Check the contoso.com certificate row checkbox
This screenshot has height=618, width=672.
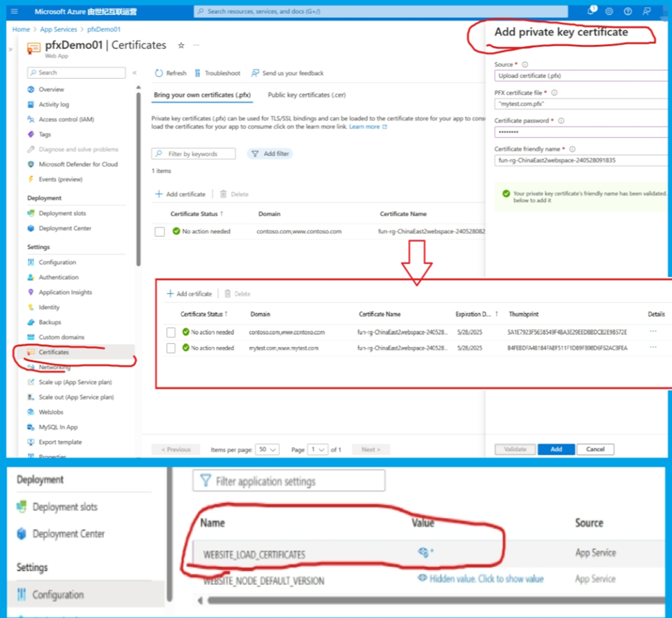pyautogui.click(x=159, y=232)
